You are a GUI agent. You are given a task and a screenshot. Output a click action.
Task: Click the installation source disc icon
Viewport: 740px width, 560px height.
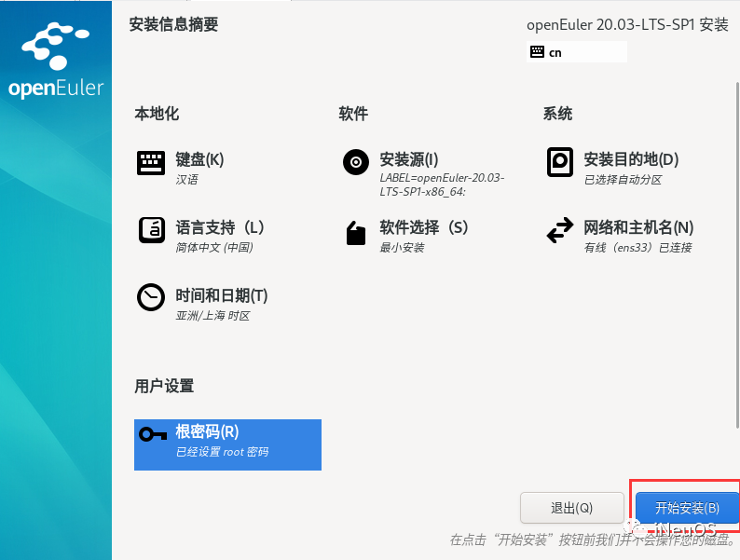coord(356,162)
